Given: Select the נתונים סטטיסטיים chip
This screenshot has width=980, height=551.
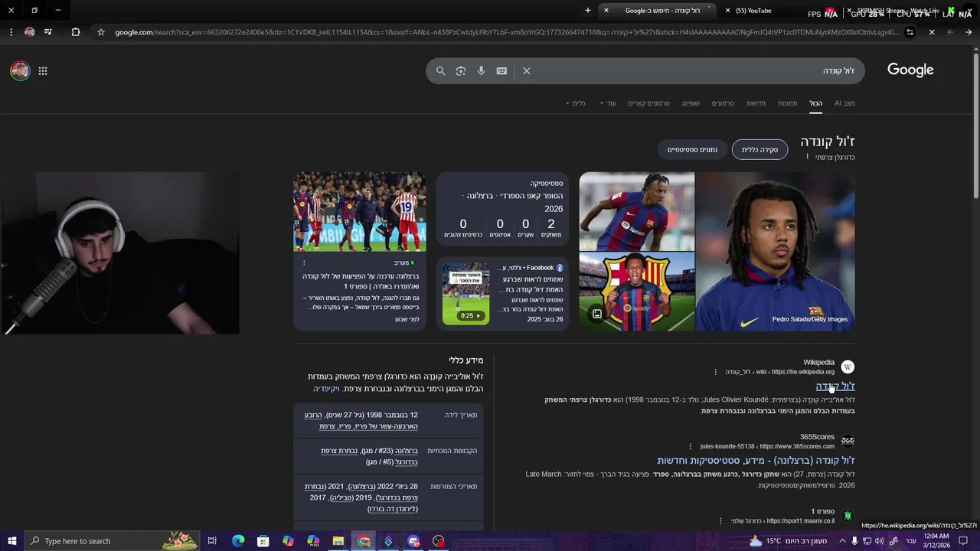Looking at the screenshot, I should tap(692, 149).
